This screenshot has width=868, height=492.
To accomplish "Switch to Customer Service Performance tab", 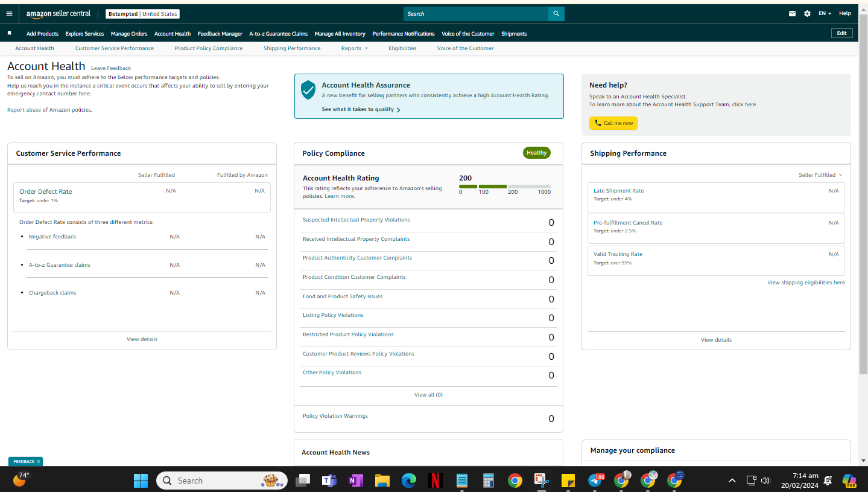I will point(115,48).
